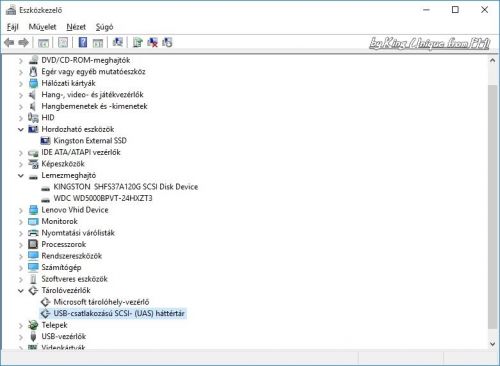This screenshot has width=500, height=366.
Task: Click the USB-vezérlők plug icon
Action: 33,336
